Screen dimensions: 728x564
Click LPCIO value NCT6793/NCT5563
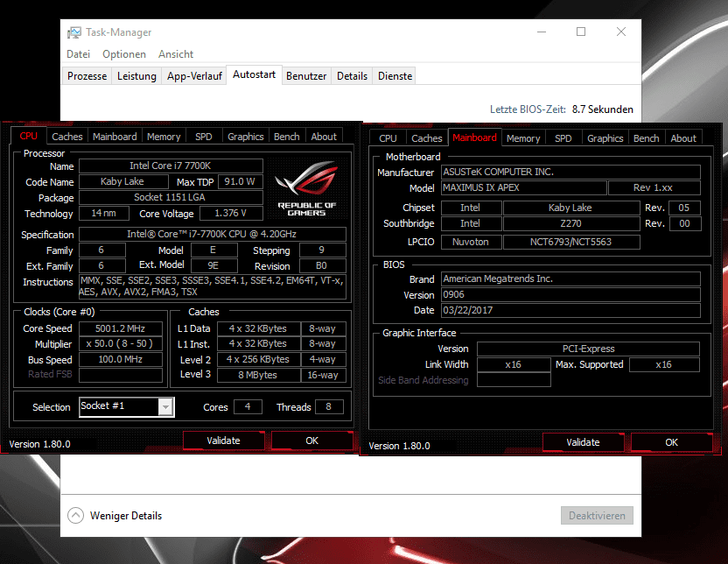(571, 242)
